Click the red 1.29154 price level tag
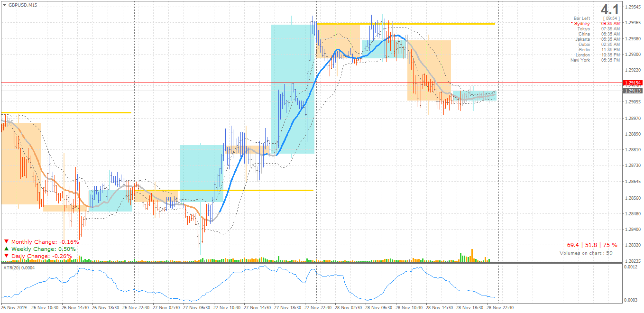Image resolution: width=644 pixels, height=313 pixels. (x=633, y=83)
